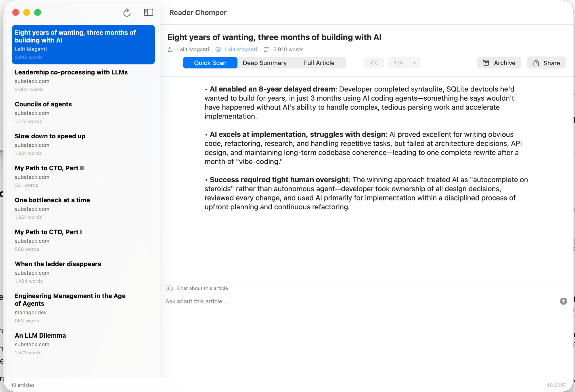
Task: Click the word count lines icon
Action: point(266,49)
